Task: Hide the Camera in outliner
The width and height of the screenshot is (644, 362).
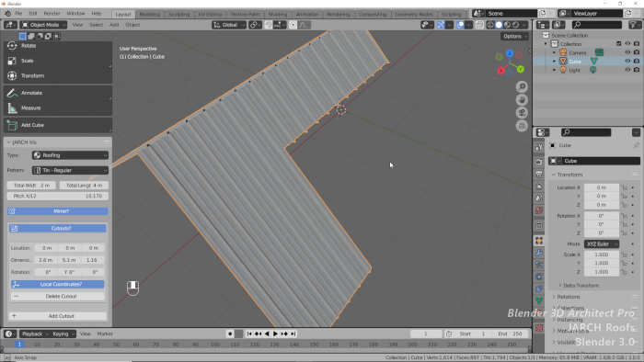Action: click(x=627, y=52)
